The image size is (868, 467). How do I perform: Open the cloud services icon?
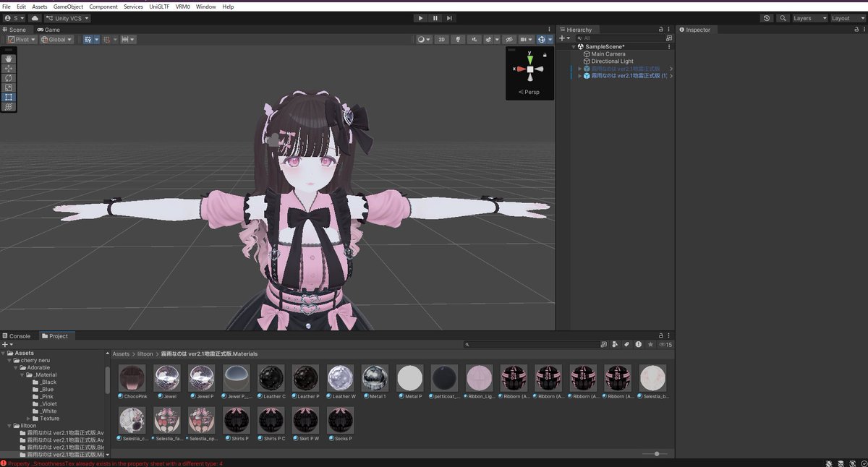pyautogui.click(x=34, y=18)
